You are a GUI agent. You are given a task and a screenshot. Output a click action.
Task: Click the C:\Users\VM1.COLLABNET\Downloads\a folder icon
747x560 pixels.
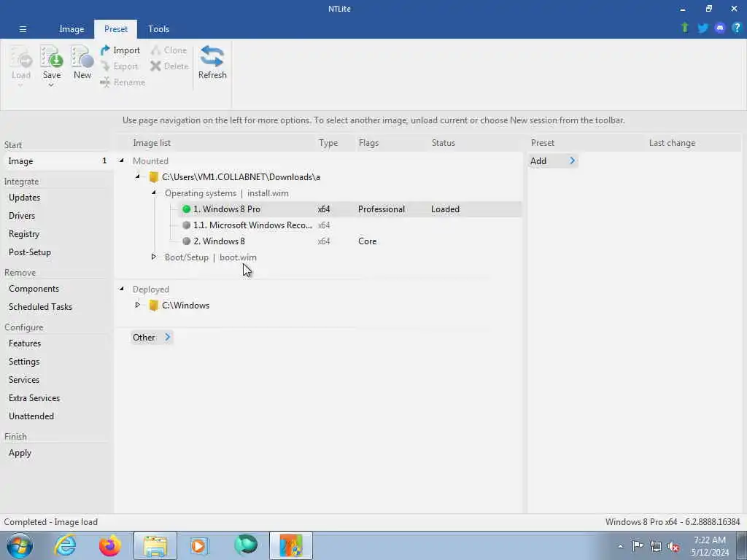(x=153, y=177)
